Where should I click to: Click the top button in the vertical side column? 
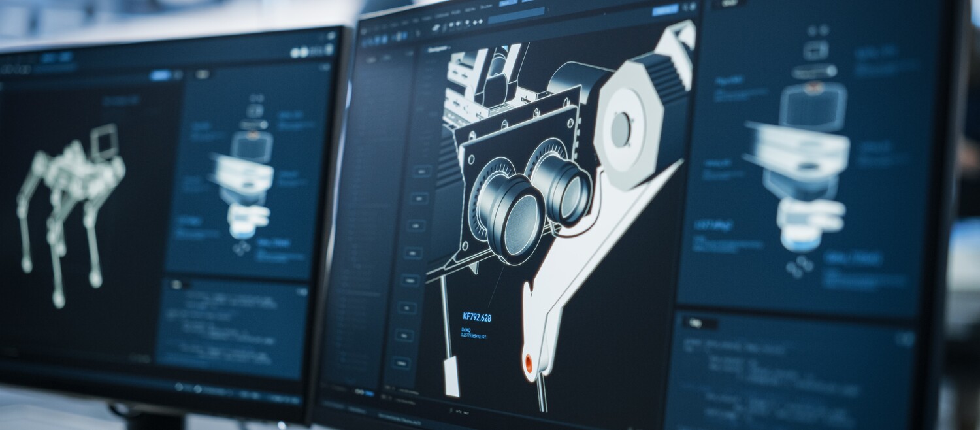tap(422, 172)
